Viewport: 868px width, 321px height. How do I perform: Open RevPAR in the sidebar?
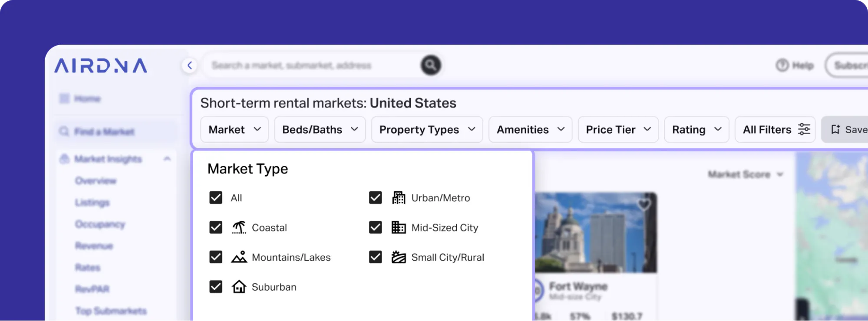pyautogui.click(x=92, y=289)
